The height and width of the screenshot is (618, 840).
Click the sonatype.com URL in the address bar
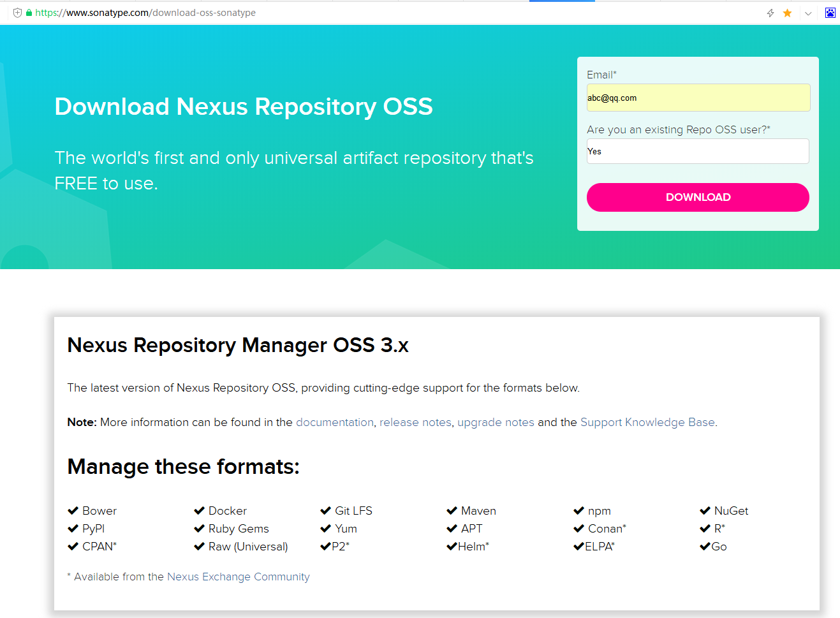tap(145, 13)
